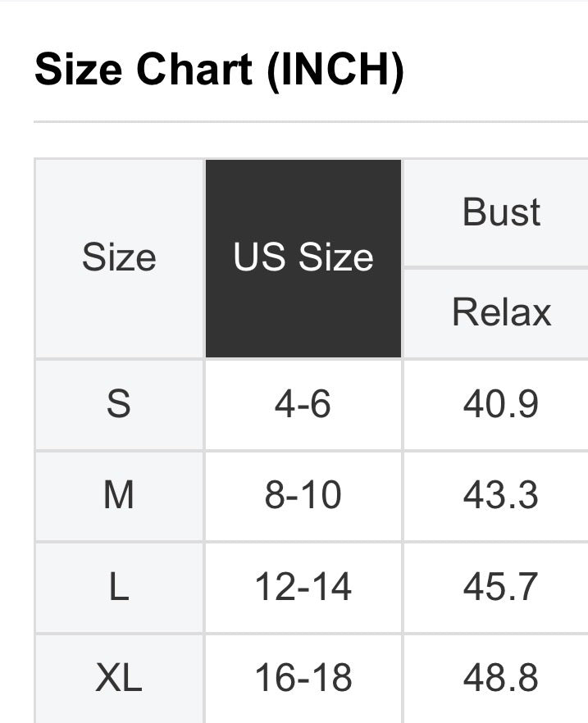Viewport: 588px width, 723px height.
Task: Select the "XL" size cell
Action: click(x=119, y=678)
